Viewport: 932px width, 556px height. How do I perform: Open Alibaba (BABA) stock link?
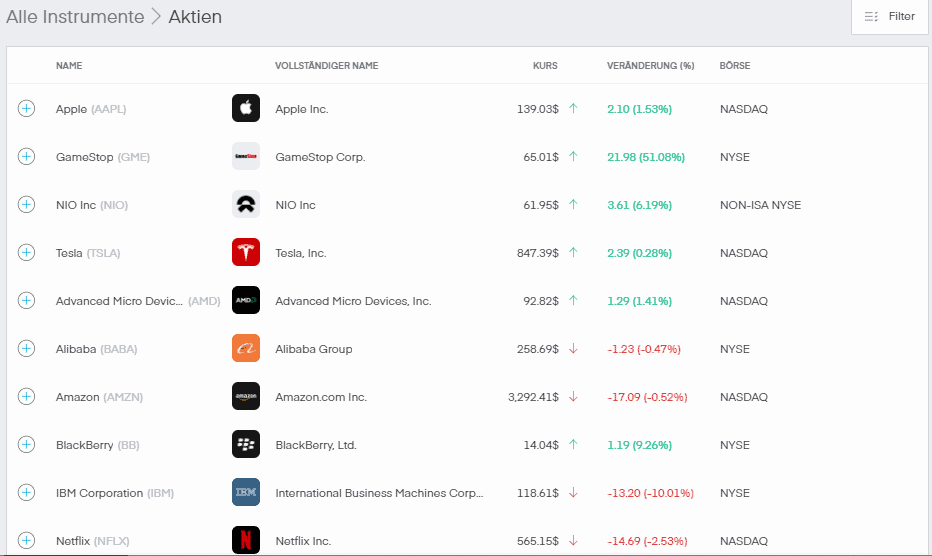[x=96, y=349]
